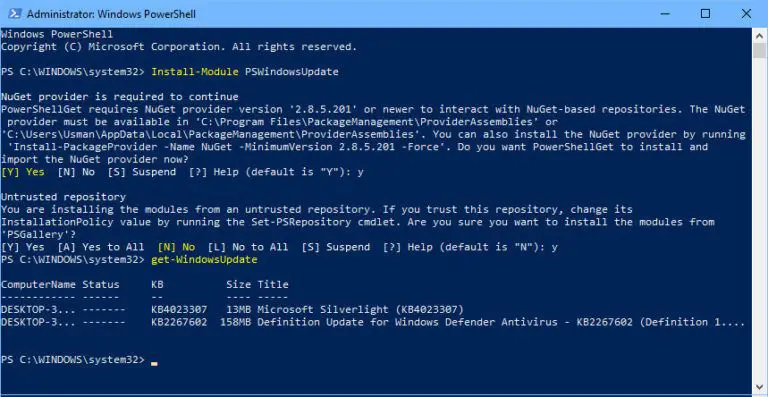Click the Administrator: Windows PowerShell title text
768x397 pixels.
click(x=111, y=14)
